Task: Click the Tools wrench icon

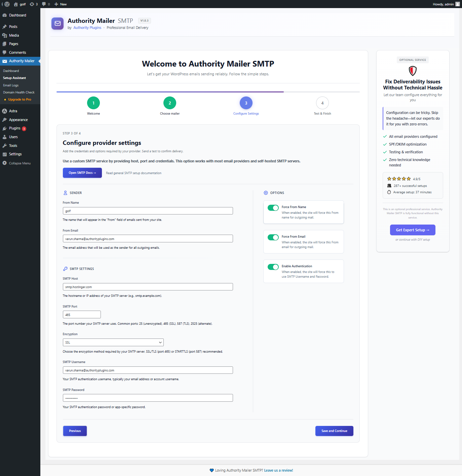Action: [x=5, y=146]
